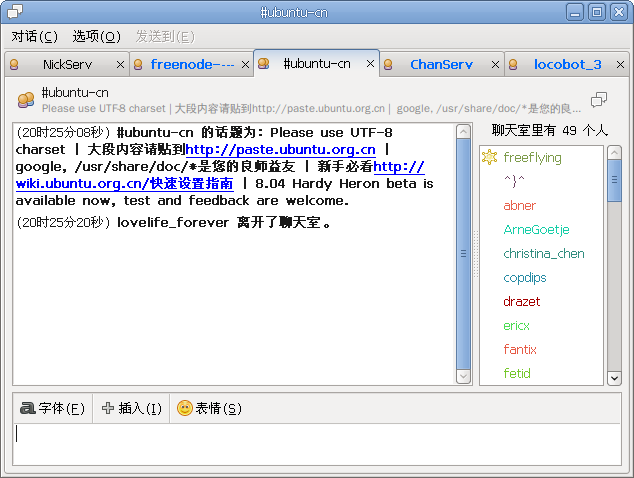Click the 聊天室里有 49 个人 label
The image size is (634, 478).
[549, 131]
